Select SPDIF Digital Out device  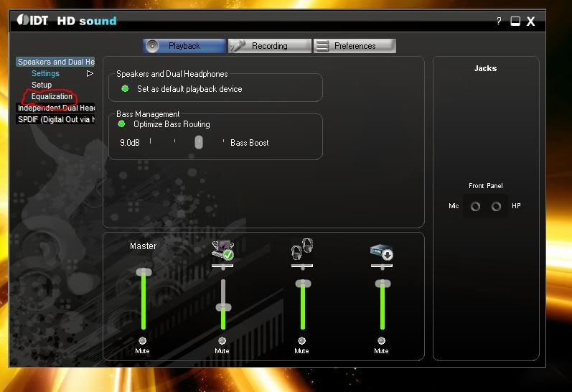(55, 119)
